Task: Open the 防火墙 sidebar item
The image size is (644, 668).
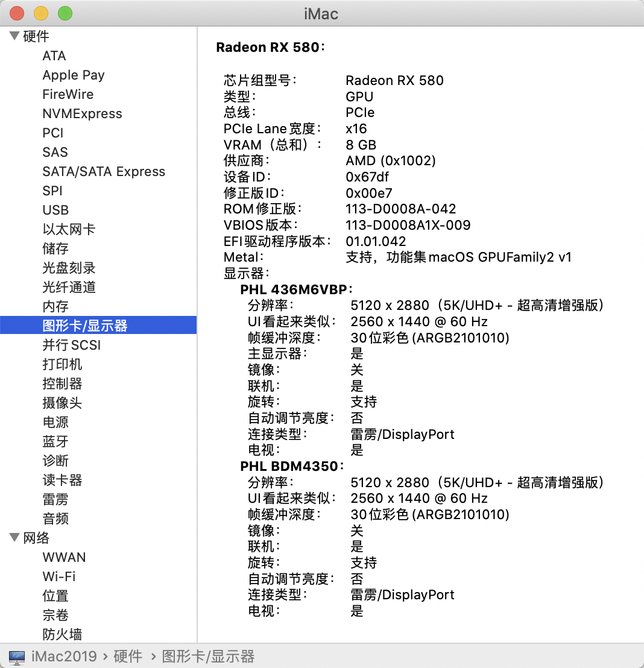Action: point(62,634)
